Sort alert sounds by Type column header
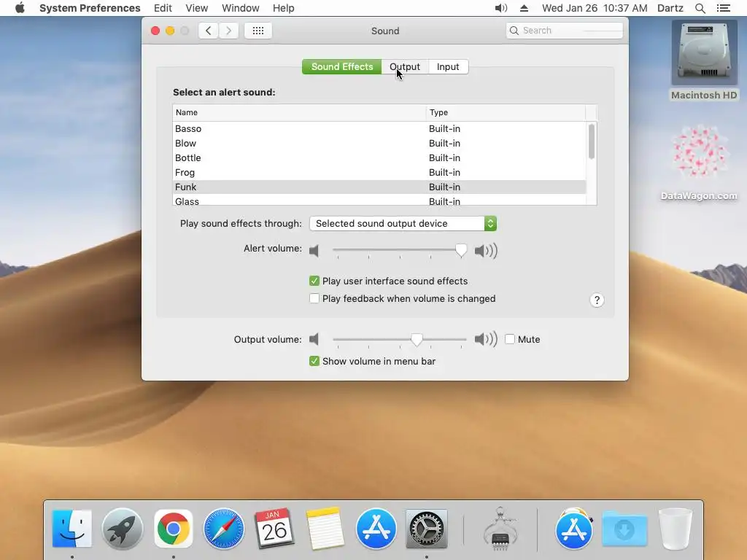This screenshot has height=560, width=747. coord(506,112)
